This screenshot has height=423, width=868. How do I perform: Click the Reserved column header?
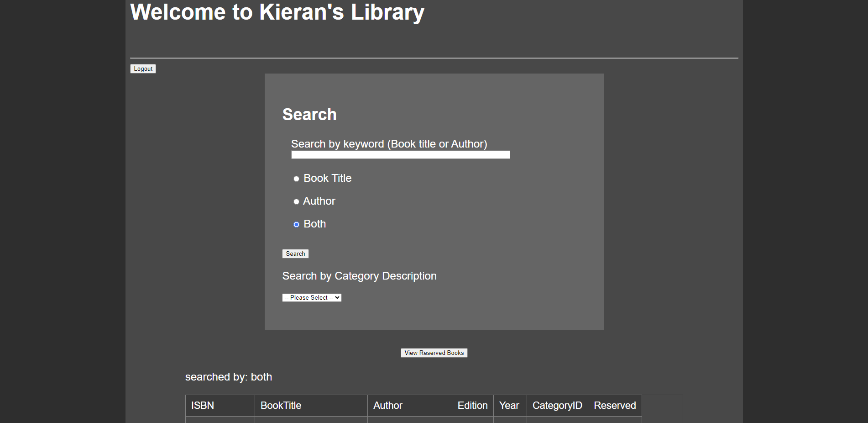615,406
